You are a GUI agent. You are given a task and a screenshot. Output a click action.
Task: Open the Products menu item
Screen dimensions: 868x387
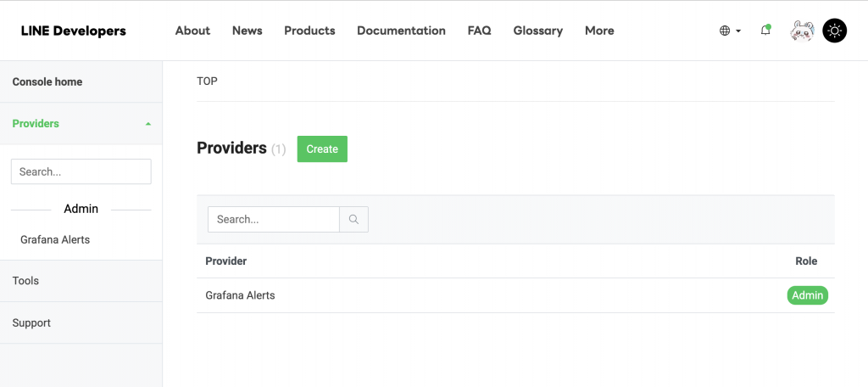pos(309,31)
